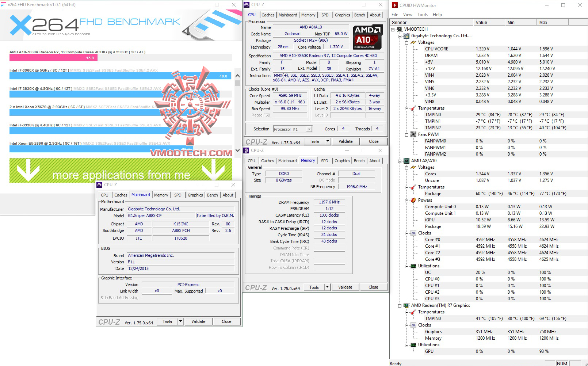This screenshot has height=366, width=588.
Task: Click the Fans PWM fan icon
Action: click(413, 134)
